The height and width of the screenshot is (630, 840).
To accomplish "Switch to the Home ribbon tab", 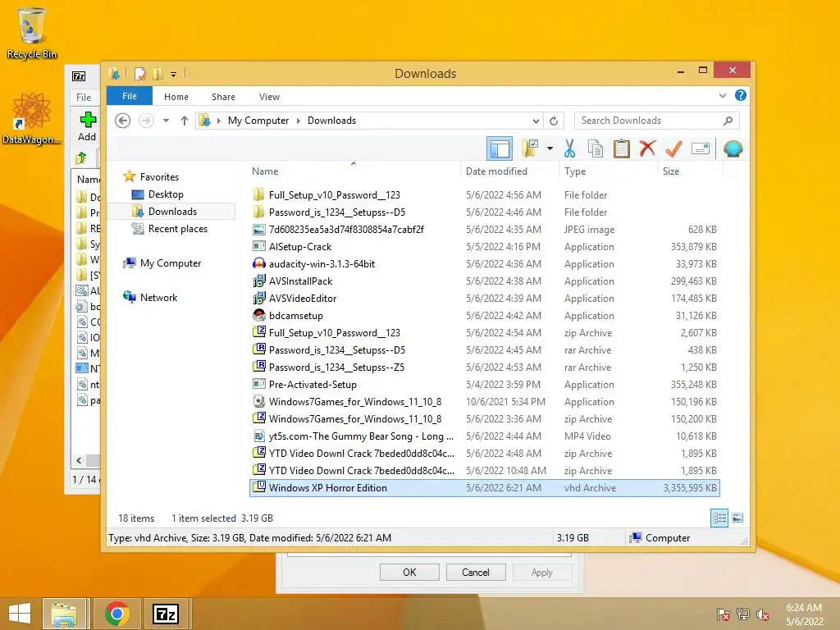I will [176, 97].
